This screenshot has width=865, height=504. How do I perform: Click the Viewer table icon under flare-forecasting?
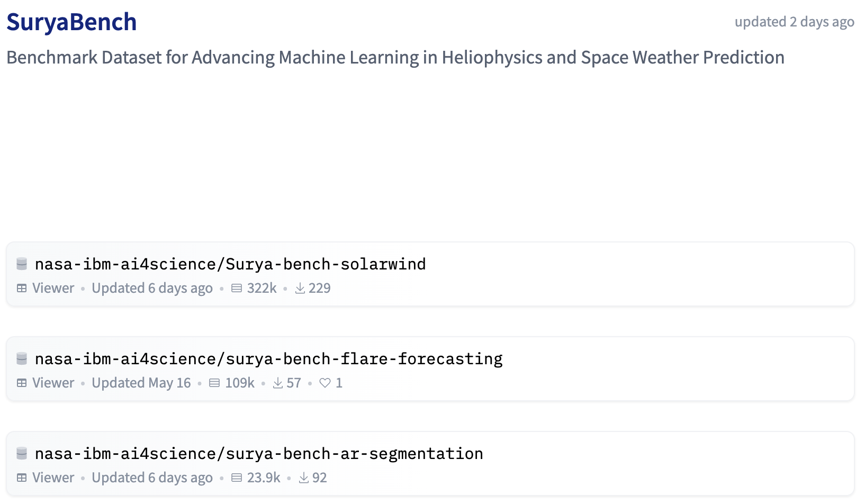[x=22, y=383]
